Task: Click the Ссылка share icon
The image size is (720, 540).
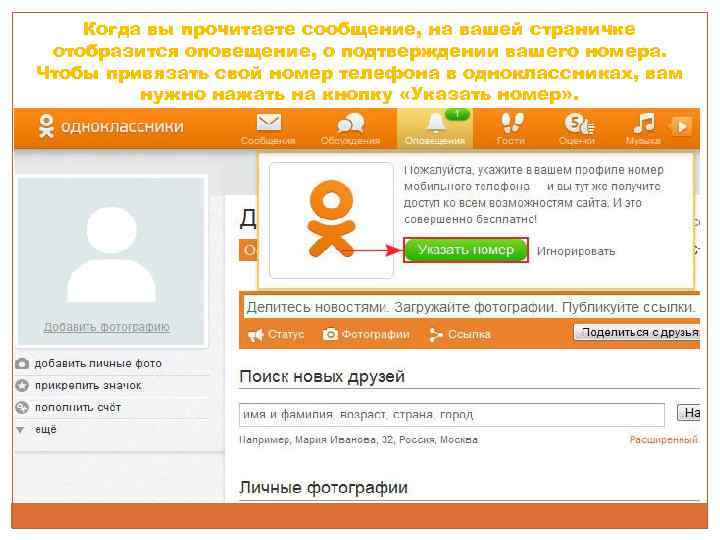Action: [x=435, y=335]
